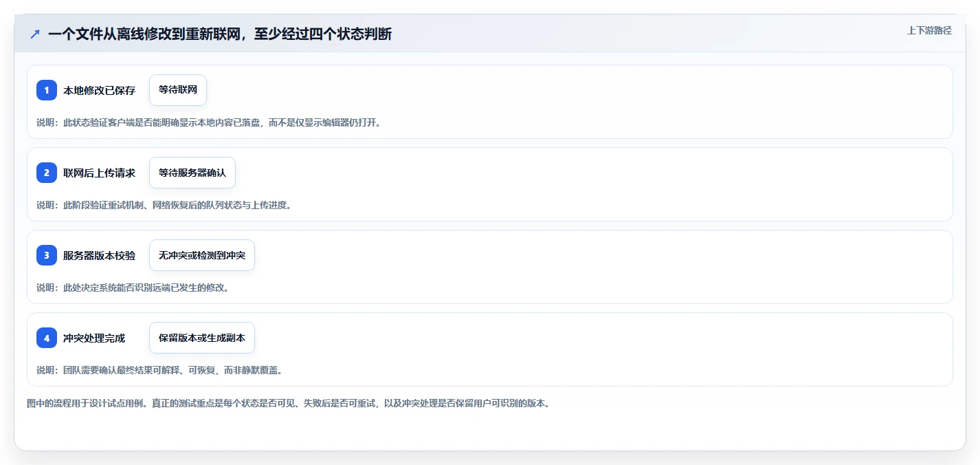This screenshot has height=465, width=980.
Task: Click the 等待服务器确认 status chip
Action: pyautogui.click(x=192, y=173)
